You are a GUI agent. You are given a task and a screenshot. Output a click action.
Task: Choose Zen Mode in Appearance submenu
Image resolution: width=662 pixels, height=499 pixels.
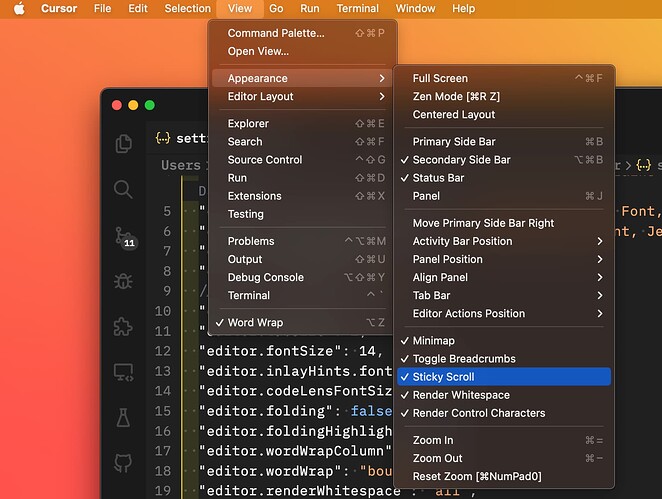(504, 96)
